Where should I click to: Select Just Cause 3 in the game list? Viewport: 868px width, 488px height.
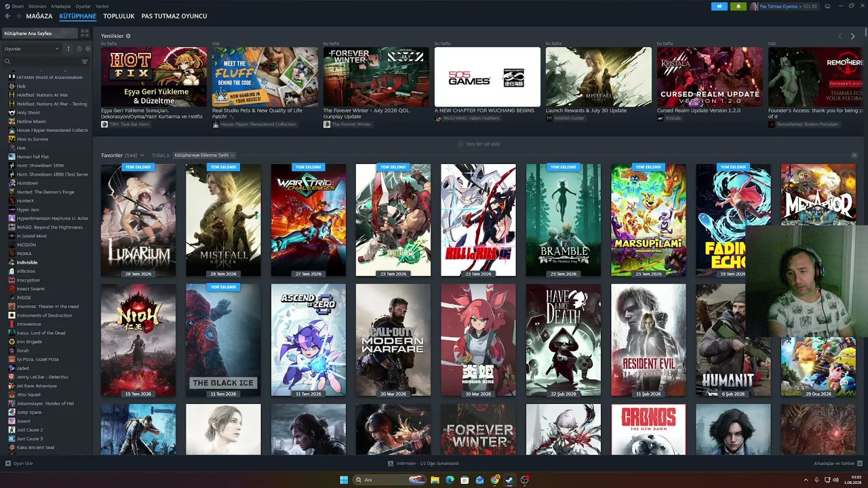[30, 439]
